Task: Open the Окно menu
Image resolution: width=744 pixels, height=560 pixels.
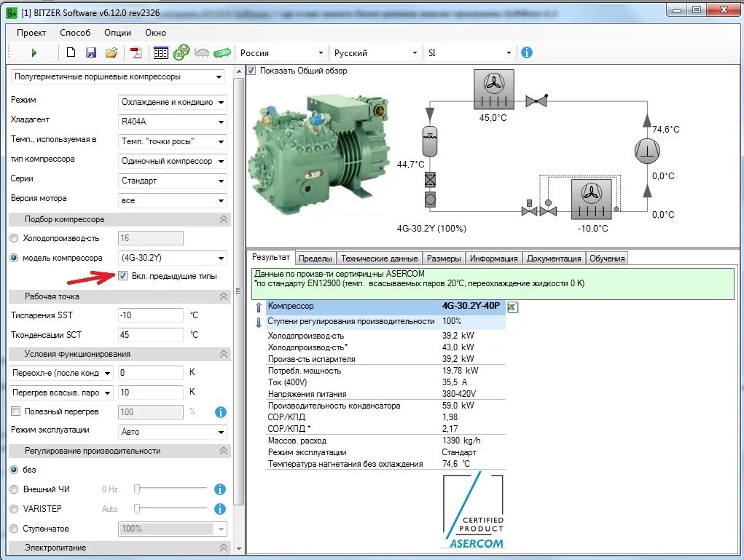Action: [x=156, y=33]
